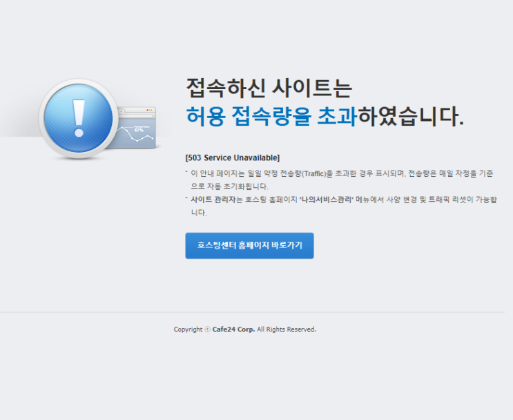
Task: Click 'All Rights Reserved.' footer text
Action: pyautogui.click(x=287, y=330)
